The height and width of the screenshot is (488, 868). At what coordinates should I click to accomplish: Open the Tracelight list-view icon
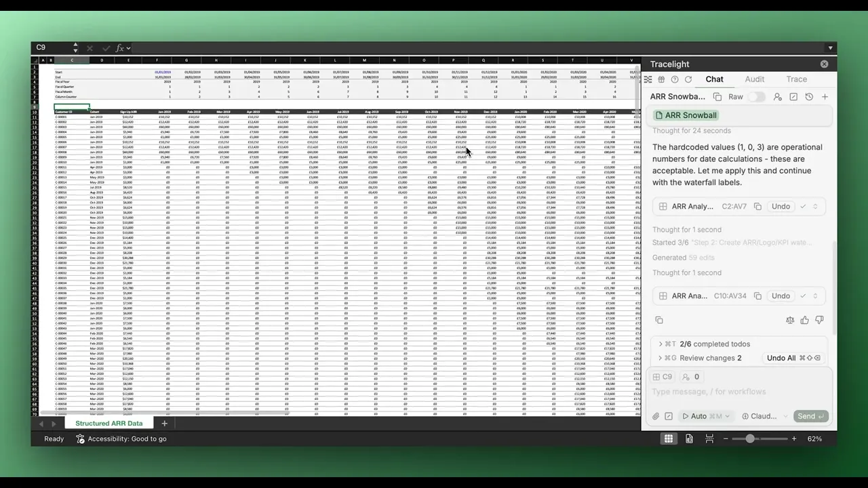coord(648,79)
